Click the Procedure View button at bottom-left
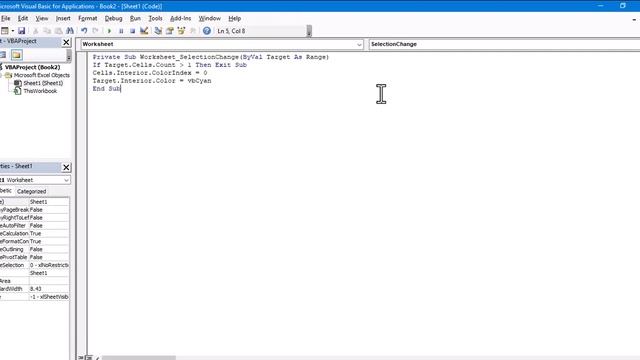The height and width of the screenshot is (360, 640). 81,358
